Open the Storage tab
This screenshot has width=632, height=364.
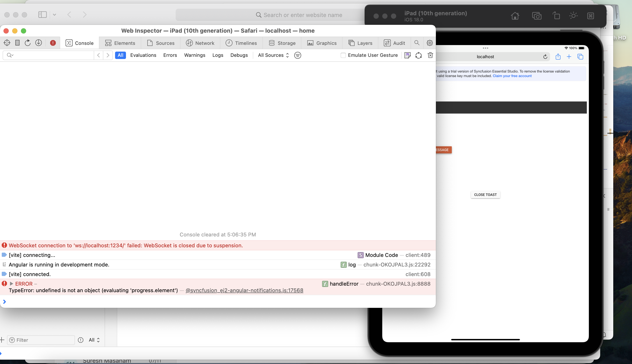pos(282,43)
